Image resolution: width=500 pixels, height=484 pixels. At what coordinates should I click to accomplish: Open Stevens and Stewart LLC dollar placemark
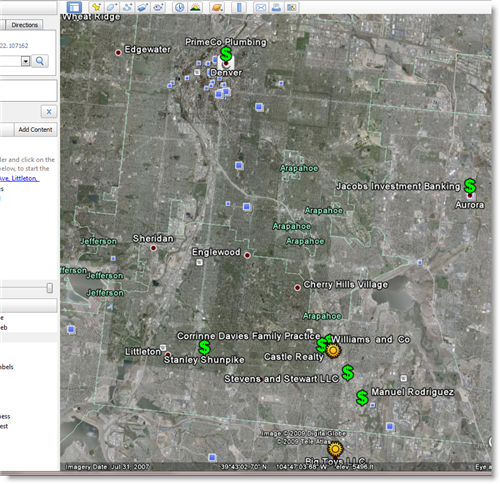point(348,372)
